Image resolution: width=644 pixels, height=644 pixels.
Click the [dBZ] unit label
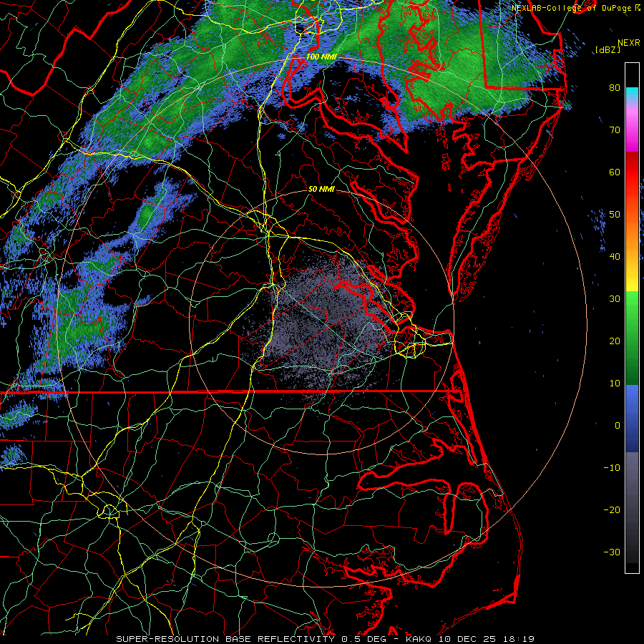point(608,50)
